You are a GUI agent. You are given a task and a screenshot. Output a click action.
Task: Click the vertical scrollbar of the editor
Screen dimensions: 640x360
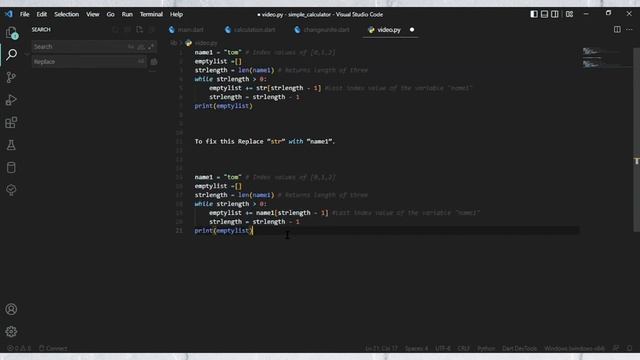click(636, 140)
